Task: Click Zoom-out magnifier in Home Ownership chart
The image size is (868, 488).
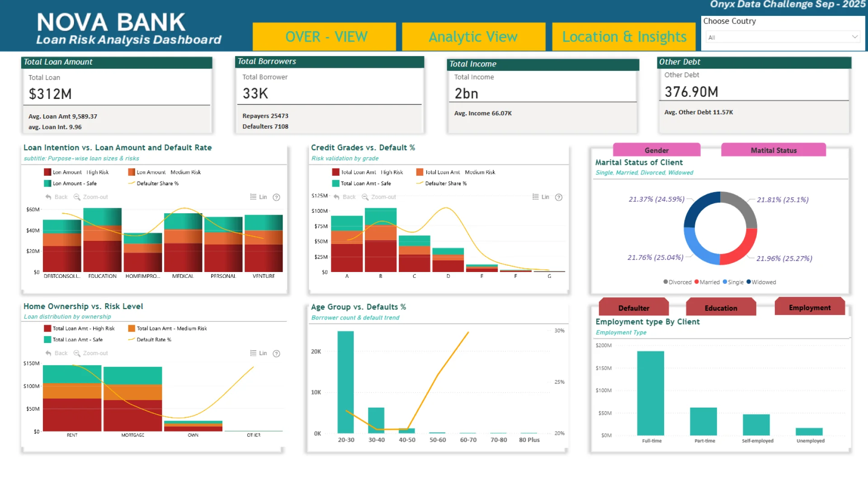Action: point(77,353)
